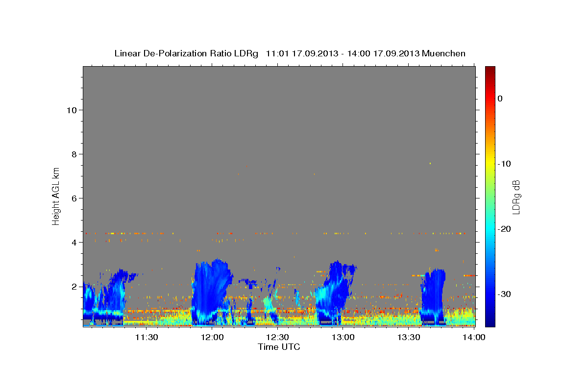Image resolution: width=588 pixels, height=392 pixels.
Task: Click the height label 4
Action: pyautogui.click(x=74, y=242)
